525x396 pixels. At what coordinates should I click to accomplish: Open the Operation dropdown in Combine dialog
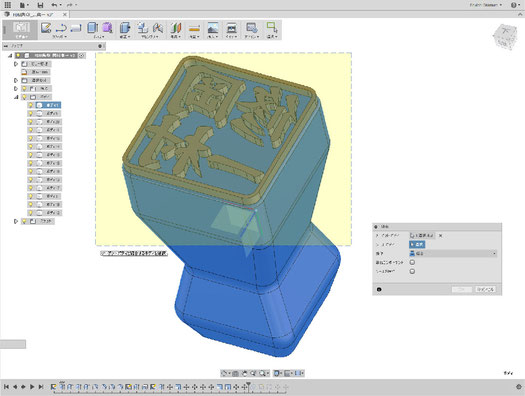coord(453,253)
